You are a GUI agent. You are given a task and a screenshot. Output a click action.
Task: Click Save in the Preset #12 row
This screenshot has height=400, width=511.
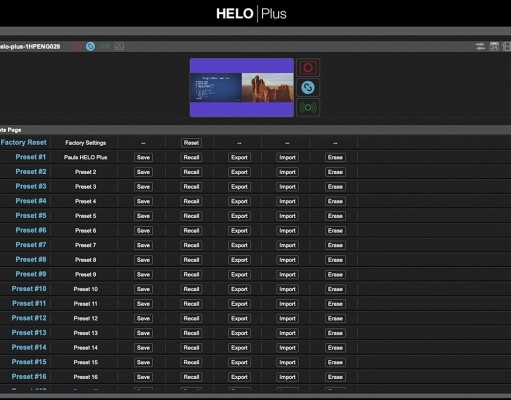tap(143, 319)
